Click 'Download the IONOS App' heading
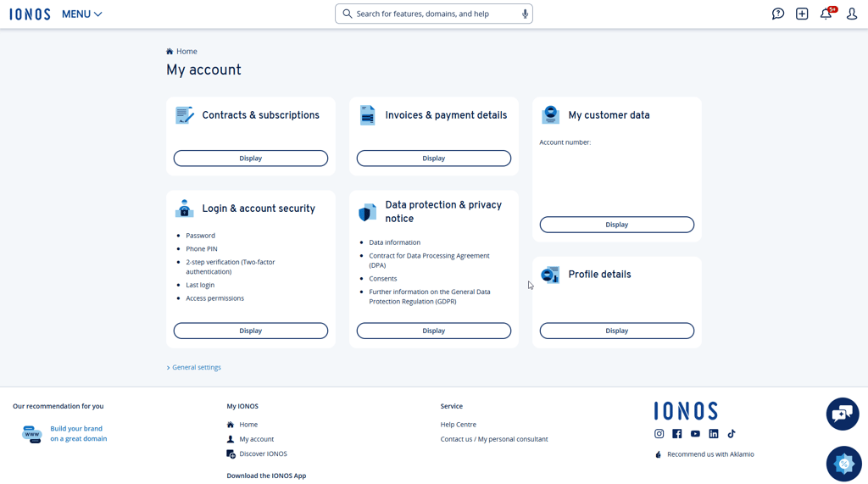Image resolution: width=868 pixels, height=484 pixels. point(266,476)
